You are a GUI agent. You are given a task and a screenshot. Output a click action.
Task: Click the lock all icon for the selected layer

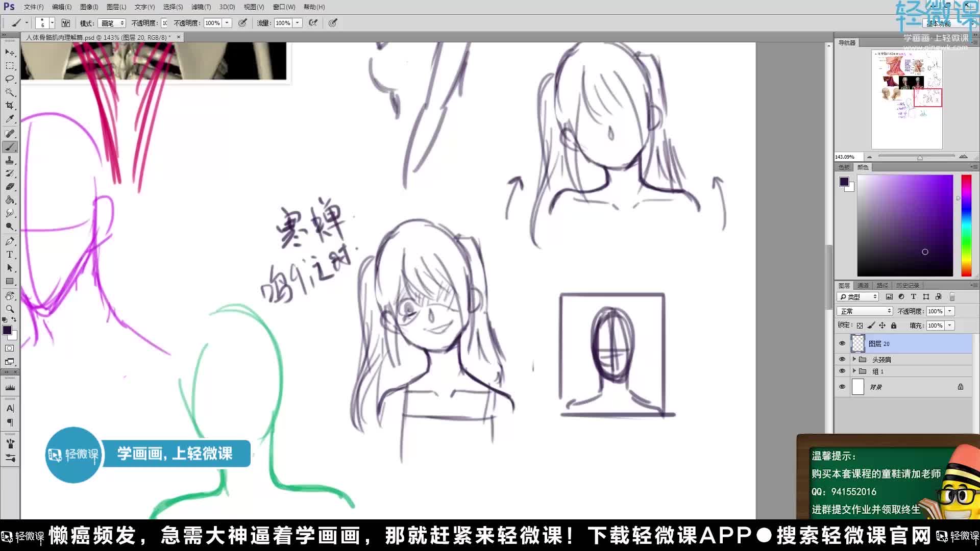894,325
